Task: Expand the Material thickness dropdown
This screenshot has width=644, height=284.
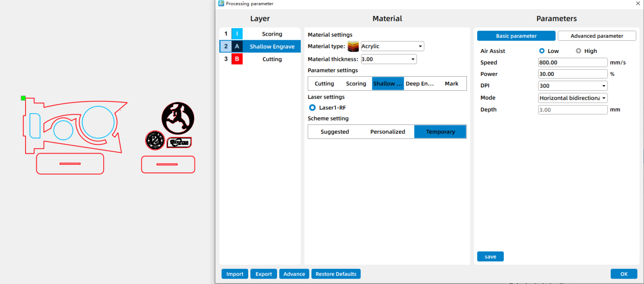Action: click(388, 59)
